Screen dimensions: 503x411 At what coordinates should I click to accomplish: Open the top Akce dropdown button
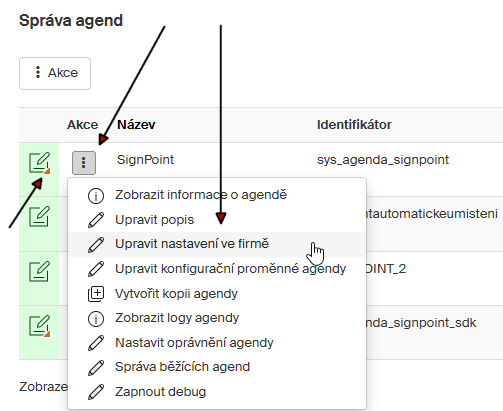[x=55, y=73]
